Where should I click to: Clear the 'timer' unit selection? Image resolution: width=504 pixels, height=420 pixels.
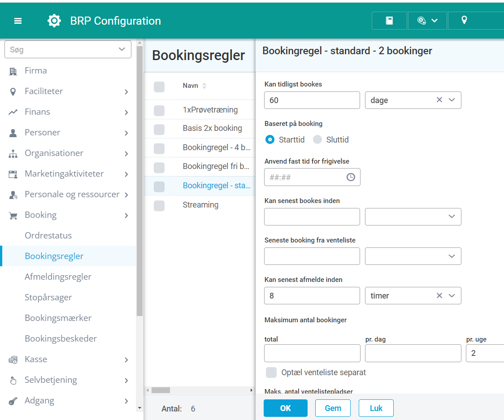(439, 295)
